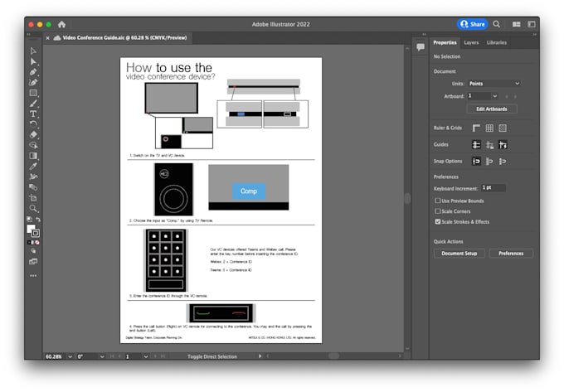Click the Document Setup button
Screen dimensions: 564x392
459,254
